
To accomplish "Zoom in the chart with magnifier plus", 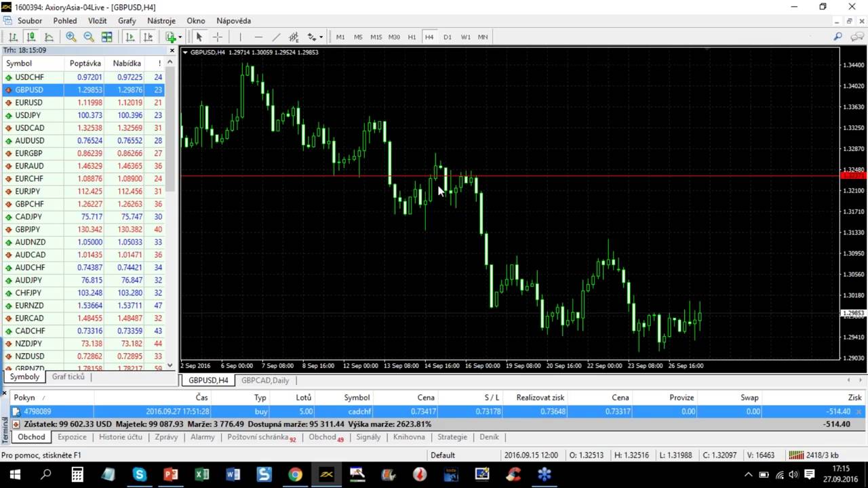I will point(71,37).
